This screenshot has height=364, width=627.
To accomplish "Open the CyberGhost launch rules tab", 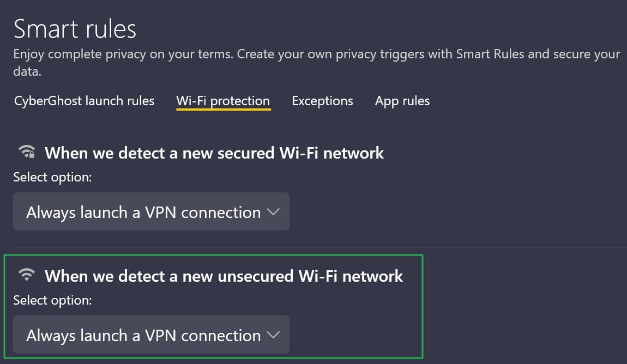I will coord(85,101).
